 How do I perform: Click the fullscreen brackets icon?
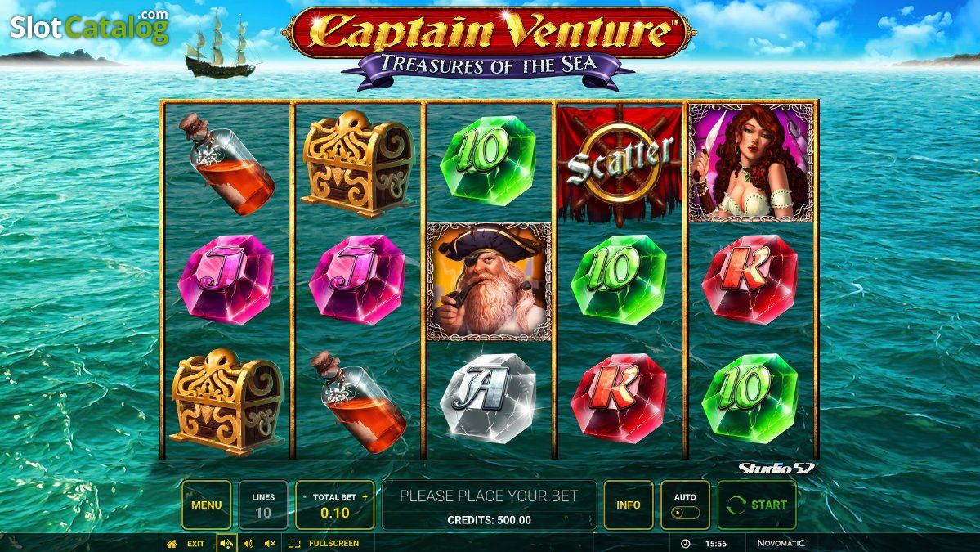(294, 544)
